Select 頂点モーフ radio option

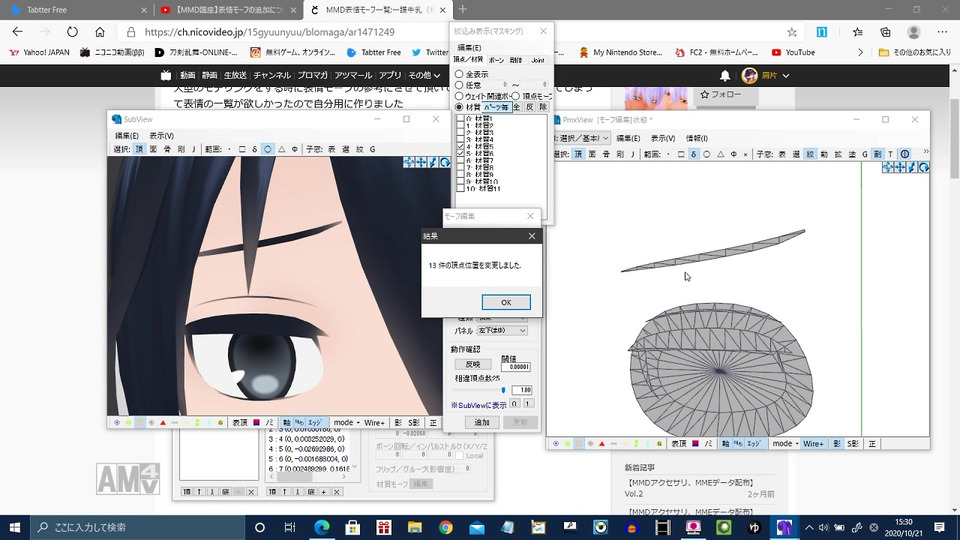(516, 96)
